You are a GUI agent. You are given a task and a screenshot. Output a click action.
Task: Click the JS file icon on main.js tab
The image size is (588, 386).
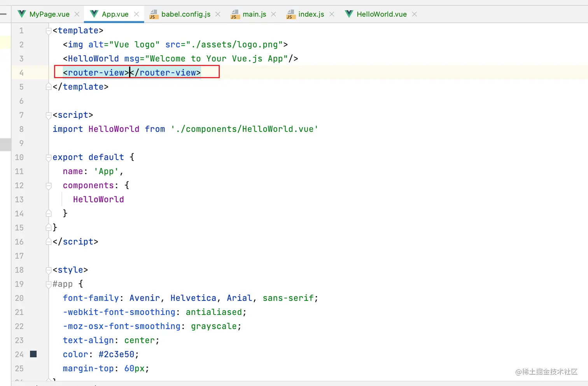tap(235, 14)
